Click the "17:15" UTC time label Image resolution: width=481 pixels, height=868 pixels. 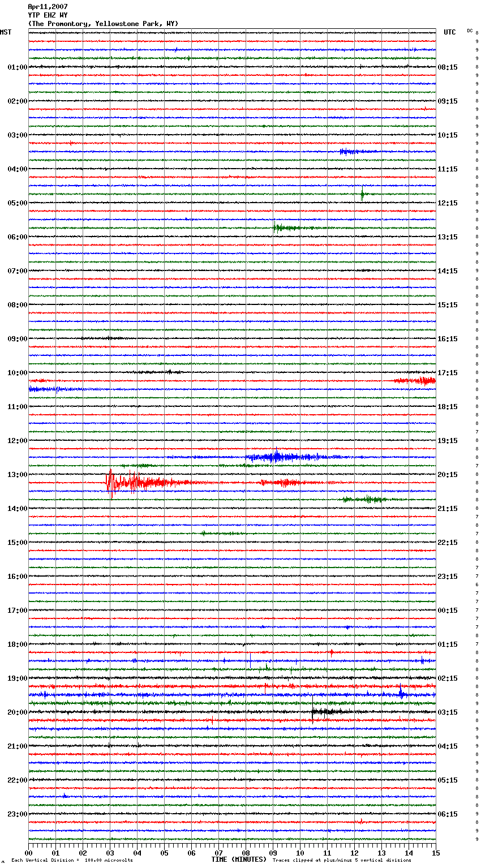[448, 373]
